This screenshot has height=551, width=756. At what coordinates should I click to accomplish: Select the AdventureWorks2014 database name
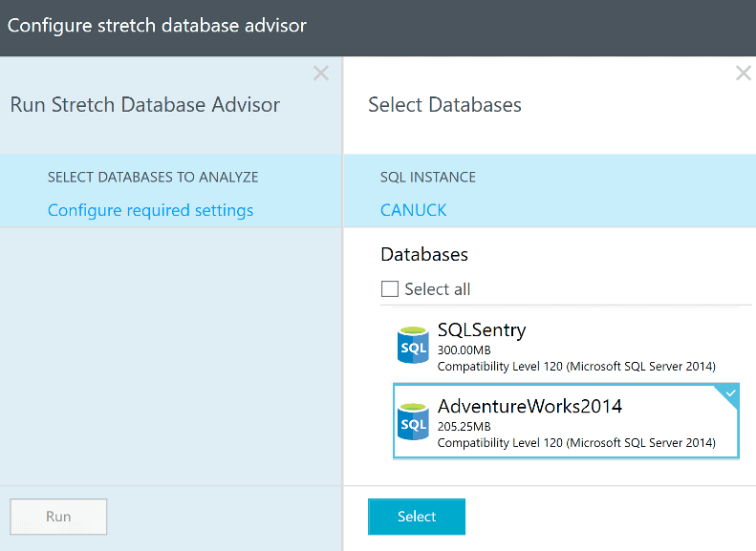(529, 406)
